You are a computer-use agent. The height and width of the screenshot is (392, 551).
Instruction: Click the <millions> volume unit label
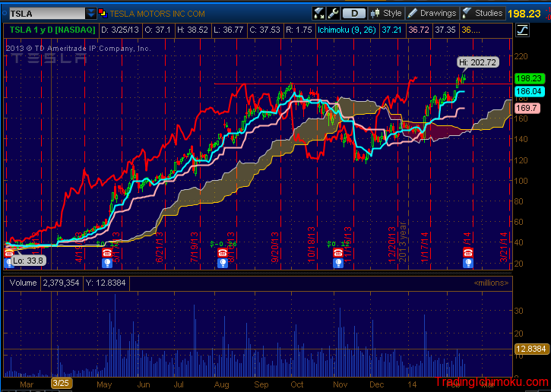coord(491,283)
